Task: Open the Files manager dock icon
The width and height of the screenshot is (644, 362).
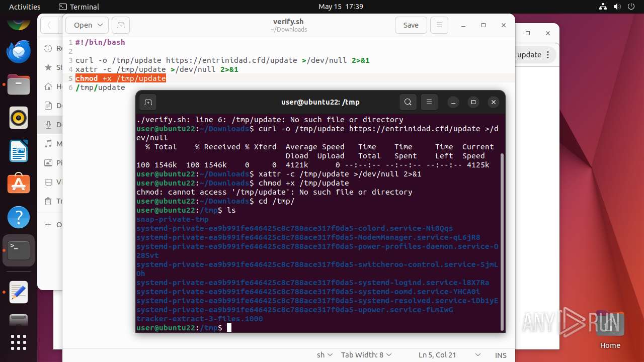Action: pos(19,85)
